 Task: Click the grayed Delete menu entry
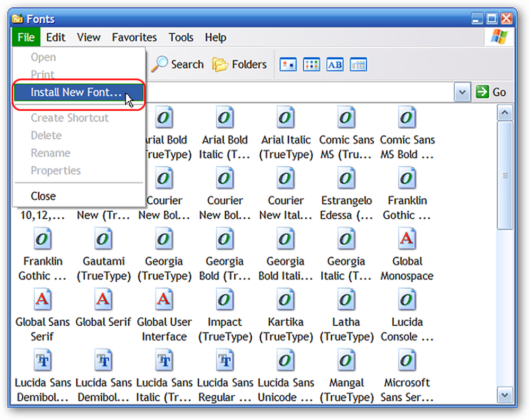[x=79, y=135]
